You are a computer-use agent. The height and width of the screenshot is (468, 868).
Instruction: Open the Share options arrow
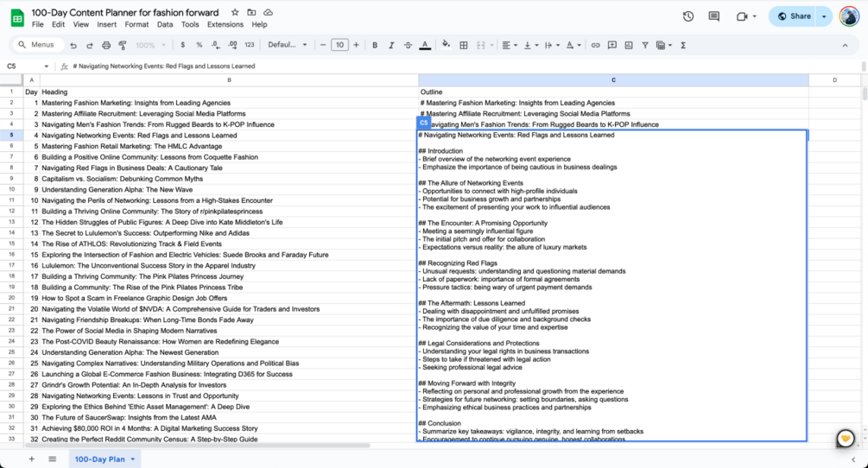(824, 16)
